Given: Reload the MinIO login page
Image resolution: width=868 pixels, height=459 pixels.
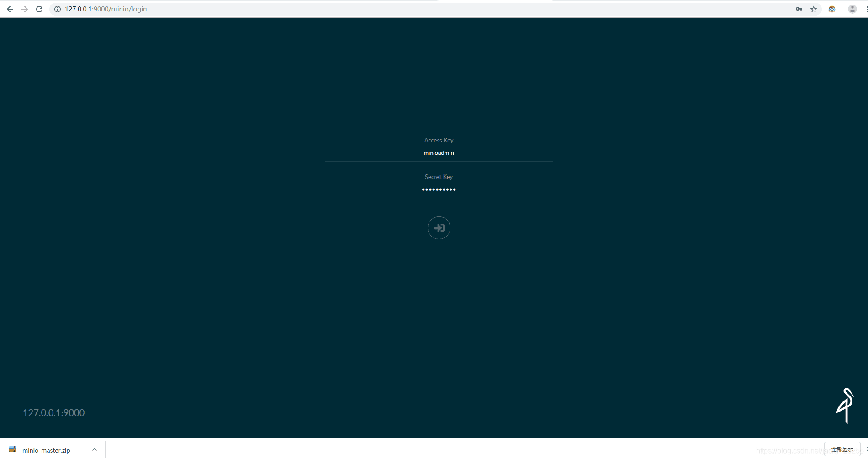Looking at the screenshot, I should click(x=39, y=9).
